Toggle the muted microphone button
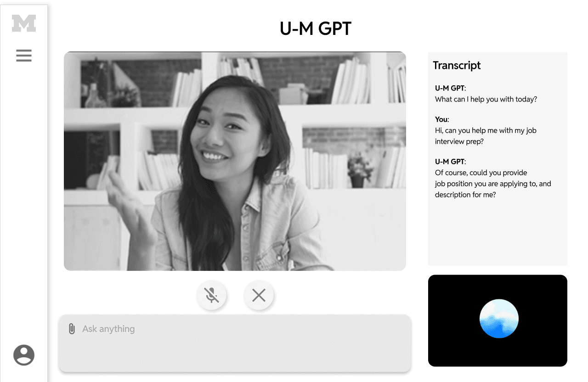Screen dimensions: 588x382 pos(212,295)
